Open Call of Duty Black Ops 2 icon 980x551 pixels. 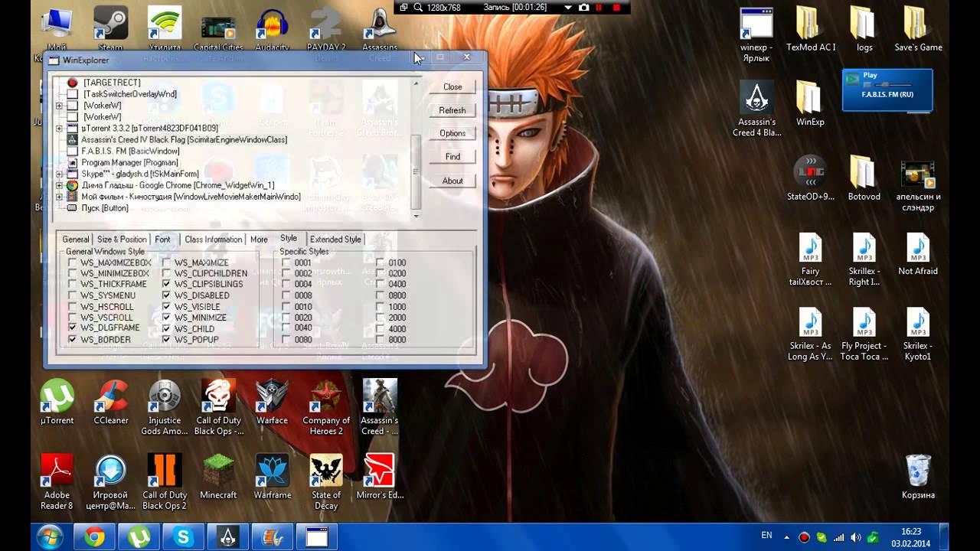tap(165, 481)
